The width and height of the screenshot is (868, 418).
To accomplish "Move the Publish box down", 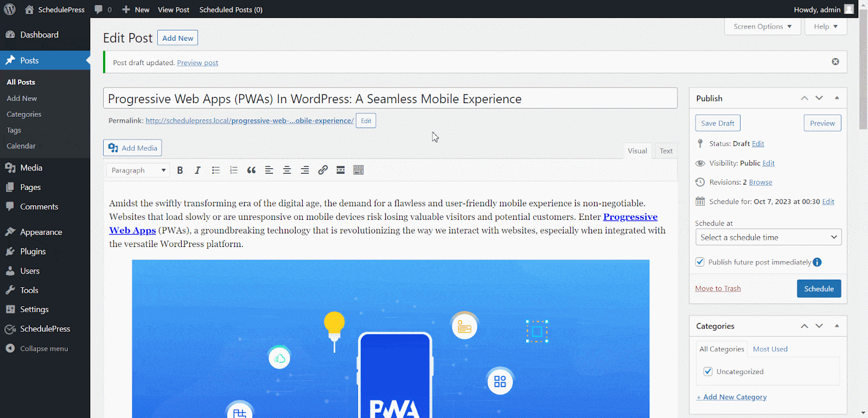I will click(819, 98).
